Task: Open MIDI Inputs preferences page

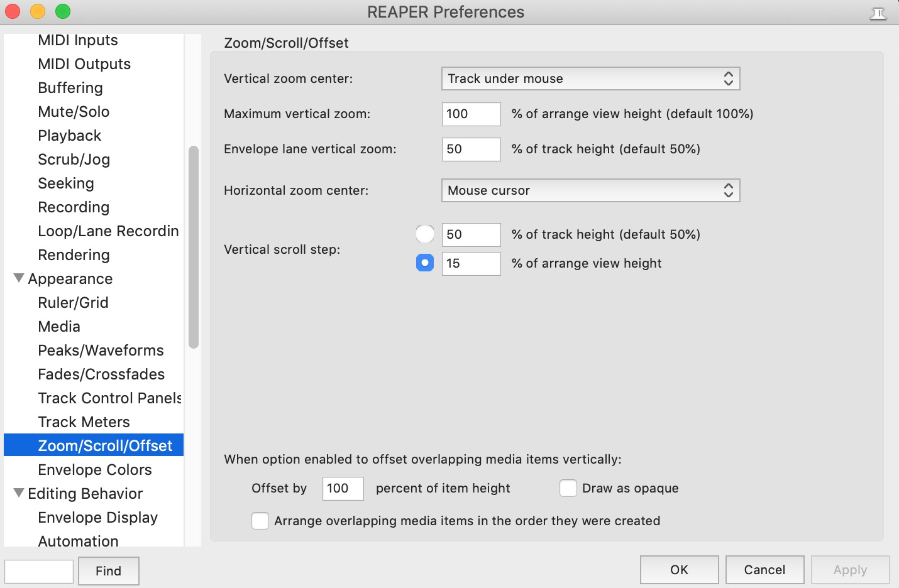Action: pos(78,40)
